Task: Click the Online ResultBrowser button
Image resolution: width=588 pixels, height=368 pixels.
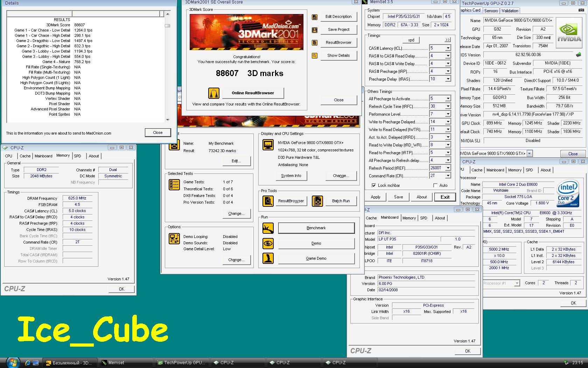Action: 253,93
